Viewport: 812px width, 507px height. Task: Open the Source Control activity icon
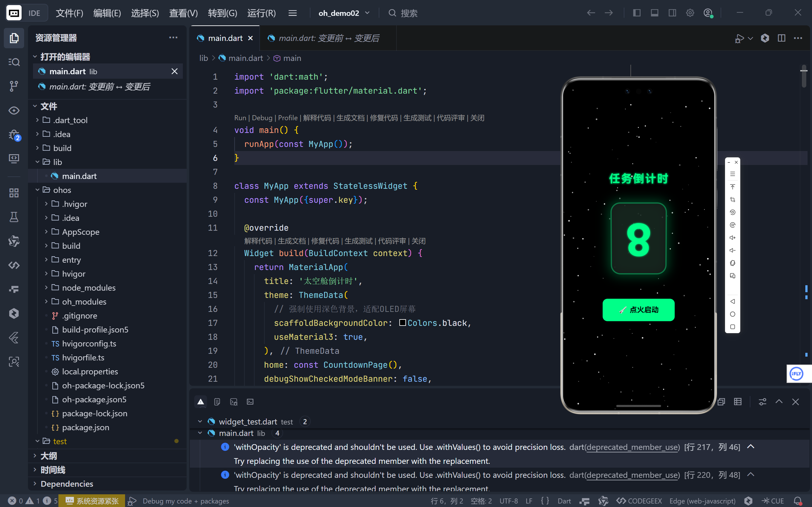14,86
